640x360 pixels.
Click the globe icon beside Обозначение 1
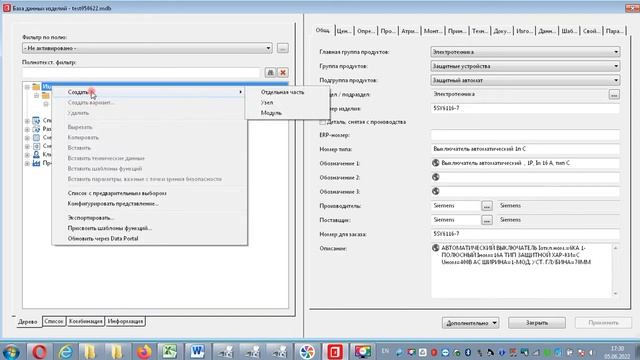(x=436, y=163)
